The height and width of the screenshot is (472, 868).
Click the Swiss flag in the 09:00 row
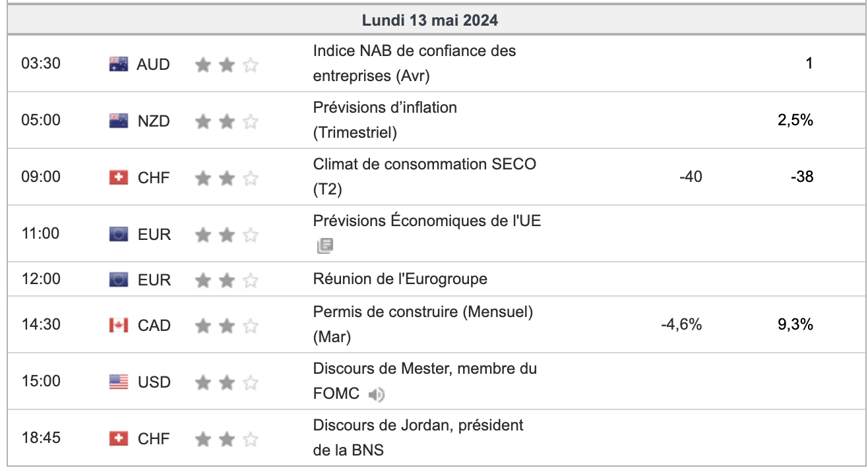[x=118, y=177]
